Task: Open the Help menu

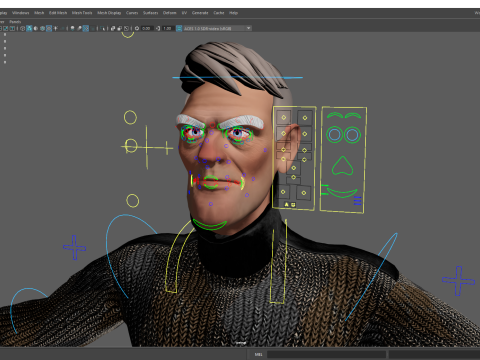Action: point(233,13)
